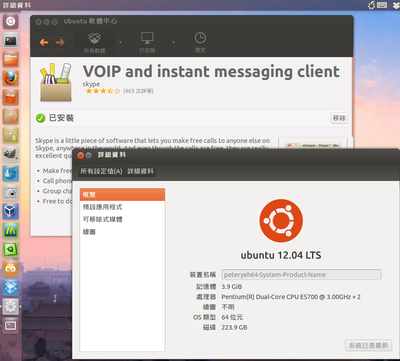Open Dropbox icon in the launcher
The height and width of the screenshot is (361, 400).
coord(11,287)
